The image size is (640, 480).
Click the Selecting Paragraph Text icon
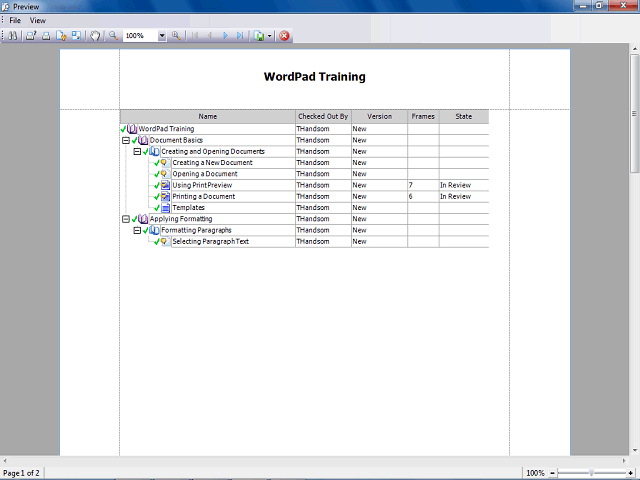(x=165, y=242)
